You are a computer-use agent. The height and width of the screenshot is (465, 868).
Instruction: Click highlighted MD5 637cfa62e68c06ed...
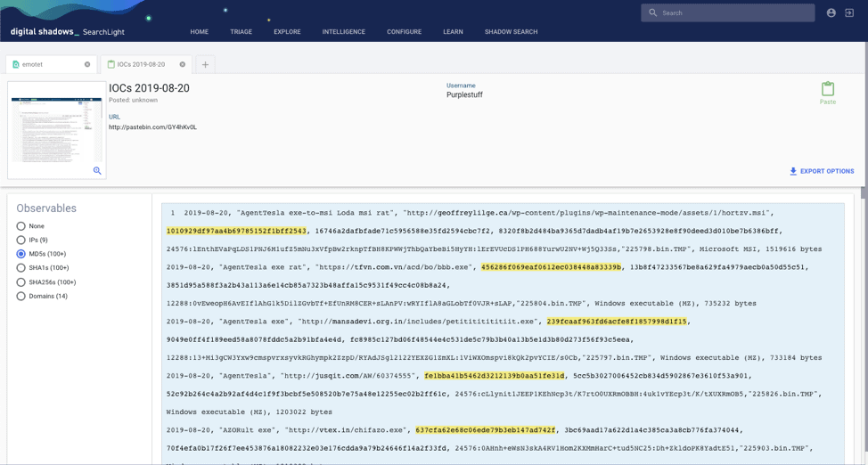tap(486, 429)
